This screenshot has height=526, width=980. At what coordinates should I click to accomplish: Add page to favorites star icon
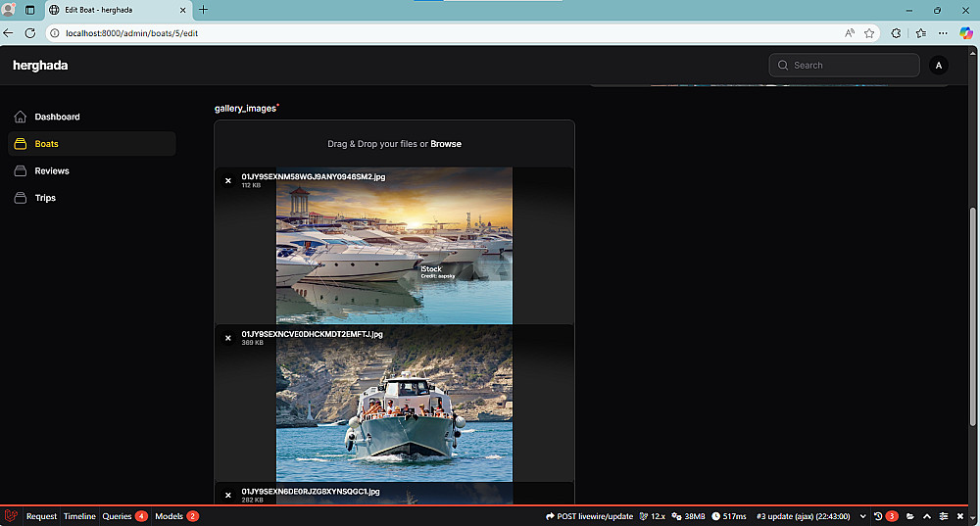pos(869,33)
